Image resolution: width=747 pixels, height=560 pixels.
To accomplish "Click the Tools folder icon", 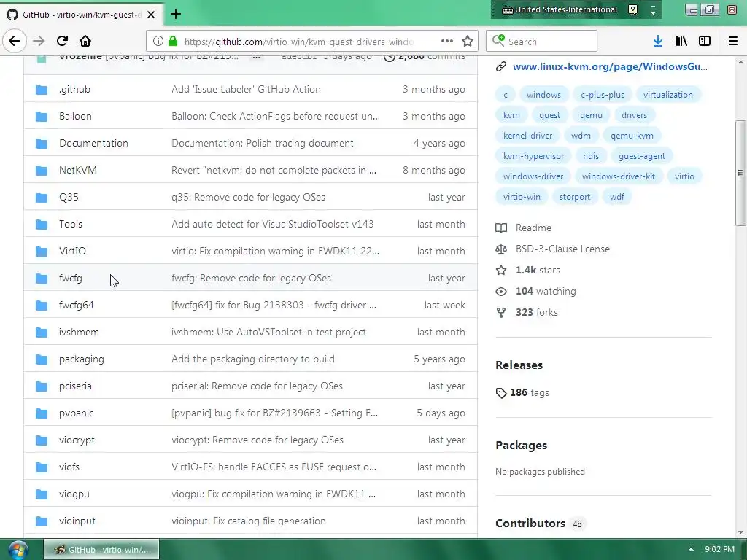I will pos(42,225).
